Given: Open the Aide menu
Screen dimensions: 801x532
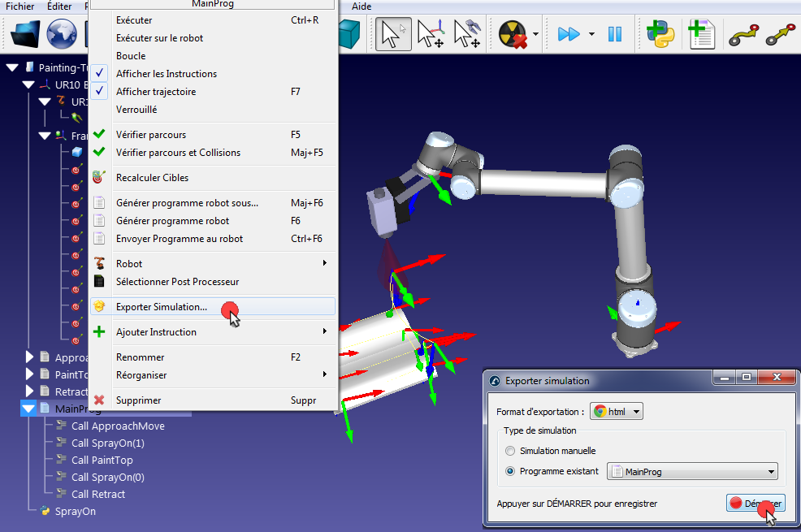Looking at the screenshot, I should [x=362, y=6].
